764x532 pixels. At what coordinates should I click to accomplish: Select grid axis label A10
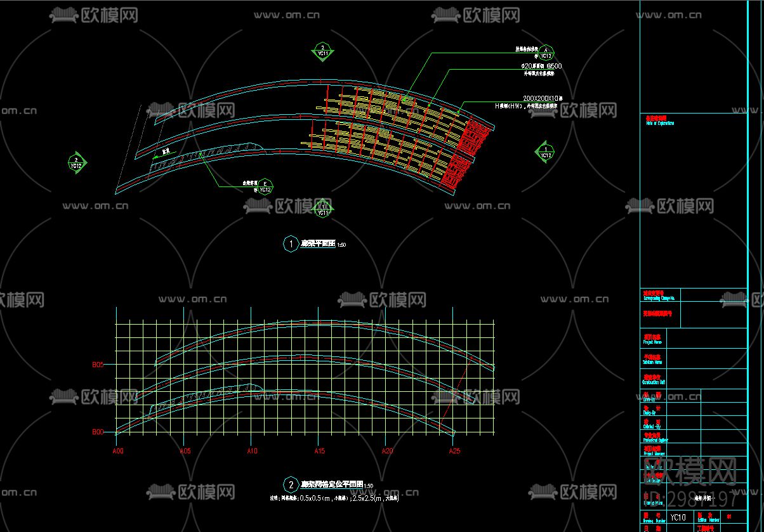(252, 451)
